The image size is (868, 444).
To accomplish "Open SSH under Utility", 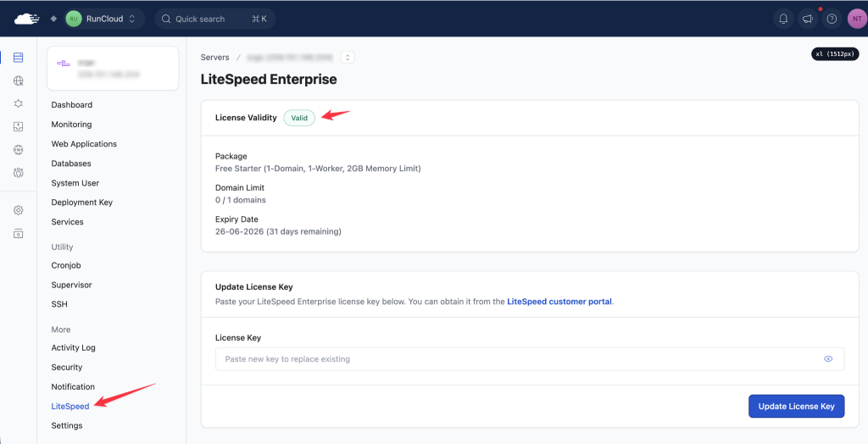I will pyautogui.click(x=59, y=304).
